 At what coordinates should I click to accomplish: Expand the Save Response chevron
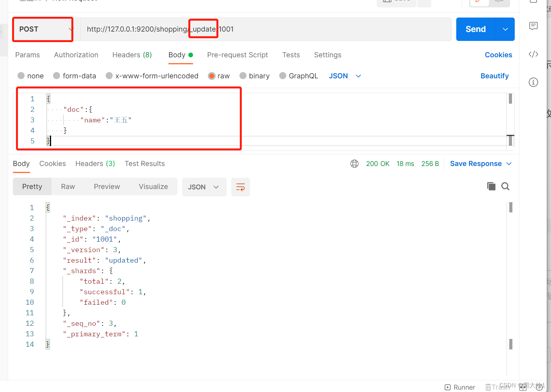pyautogui.click(x=509, y=164)
